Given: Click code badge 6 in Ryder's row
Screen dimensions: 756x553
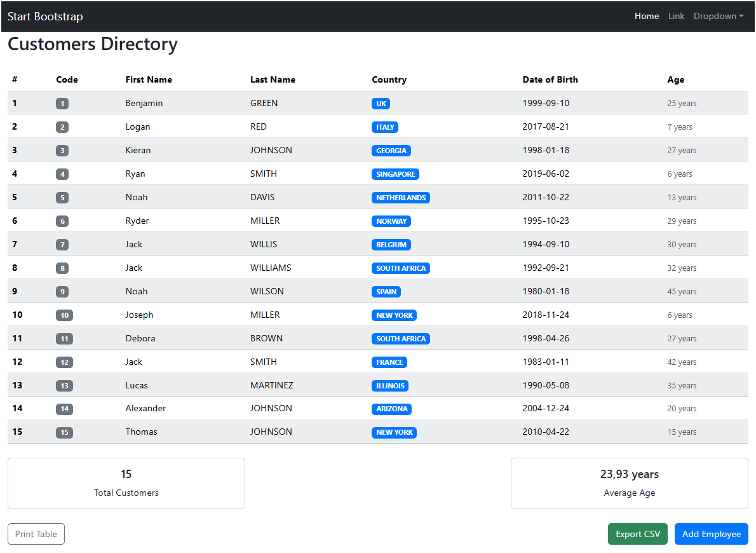Looking at the screenshot, I should click(62, 221).
